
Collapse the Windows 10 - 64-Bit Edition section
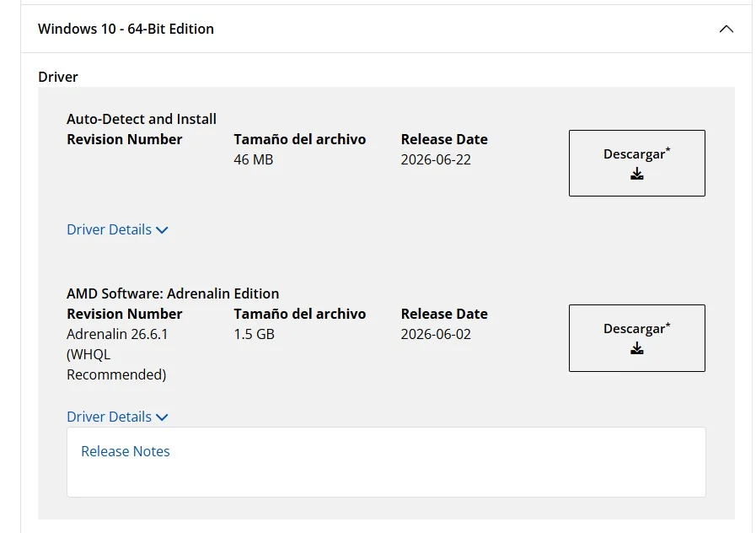click(727, 29)
